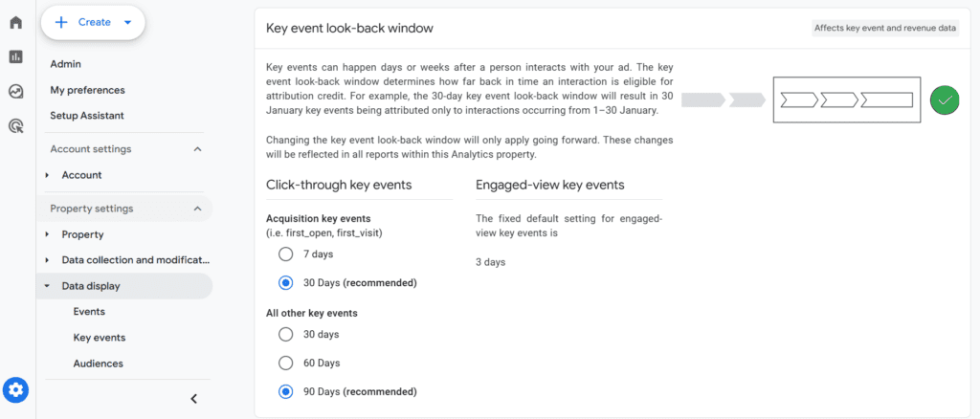This screenshot has height=419, width=980.
Task: Open the Home icon in left rail
Action: (x=15, y=22)
